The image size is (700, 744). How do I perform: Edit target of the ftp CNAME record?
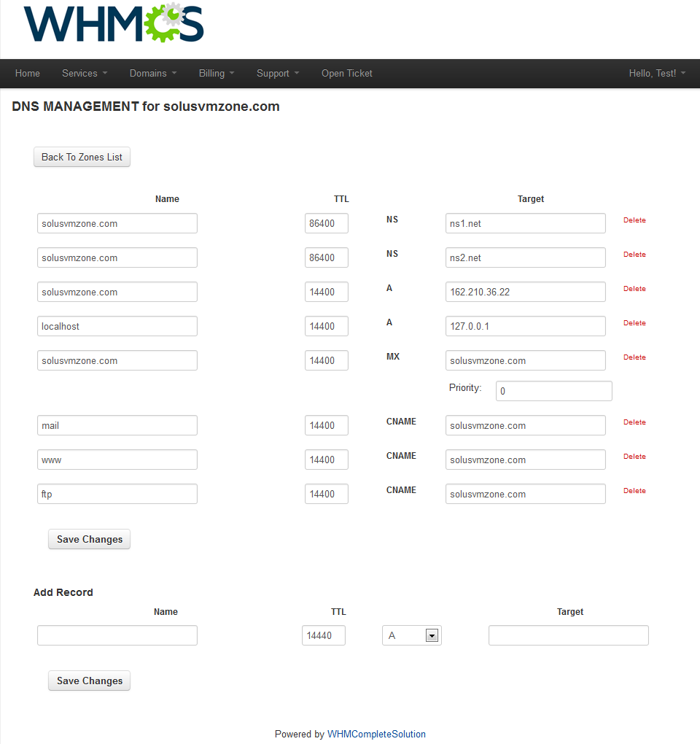526,494
